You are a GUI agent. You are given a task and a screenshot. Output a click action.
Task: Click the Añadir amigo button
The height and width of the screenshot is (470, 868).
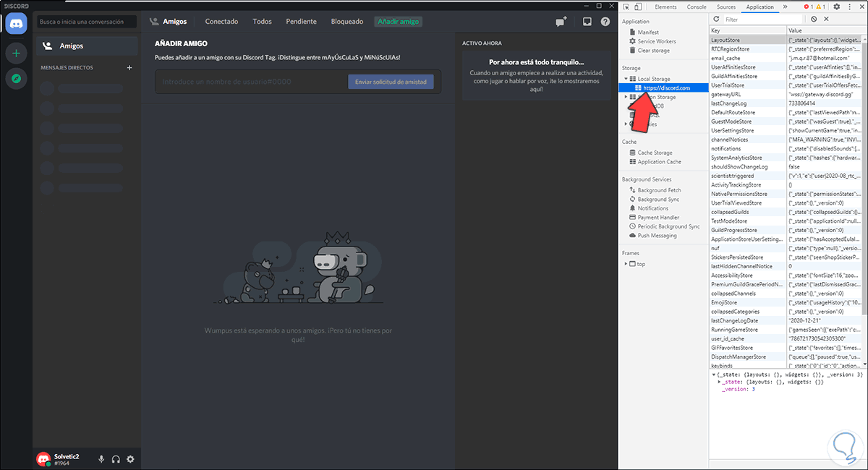(x=399, y=22)
